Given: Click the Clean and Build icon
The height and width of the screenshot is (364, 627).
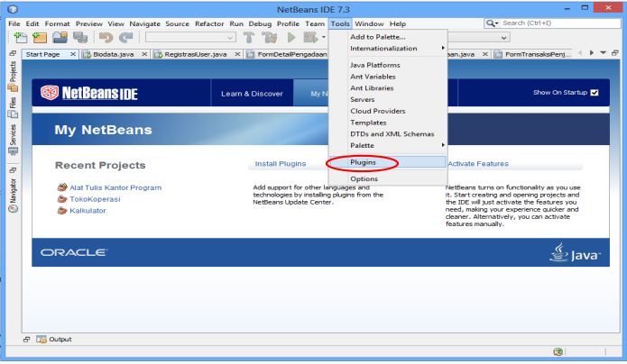Looking at the screenshot, I should pyautogui.click(x=270, y=38).
